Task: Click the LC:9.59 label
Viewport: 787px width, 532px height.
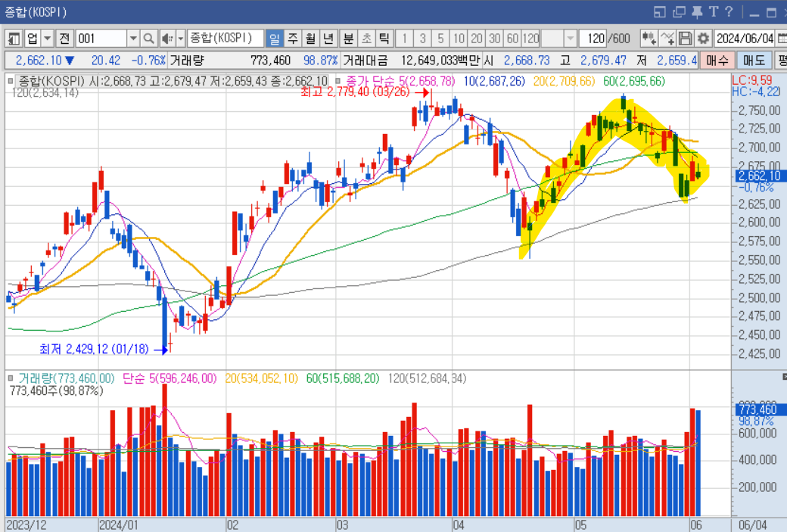Action: (x=752, y=80)
